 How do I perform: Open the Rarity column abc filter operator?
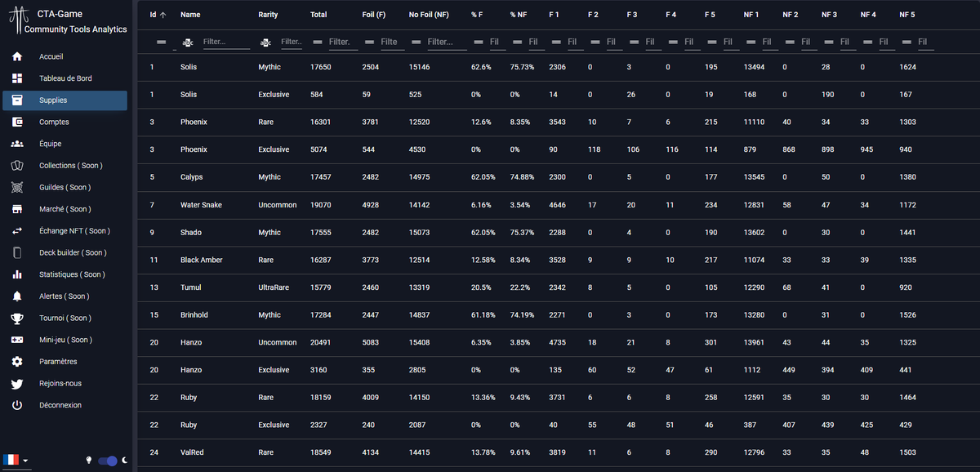[x=265, y=42]
